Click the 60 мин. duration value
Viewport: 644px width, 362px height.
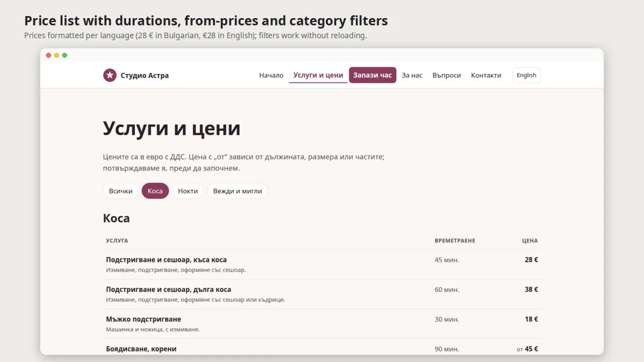[447, 290]
